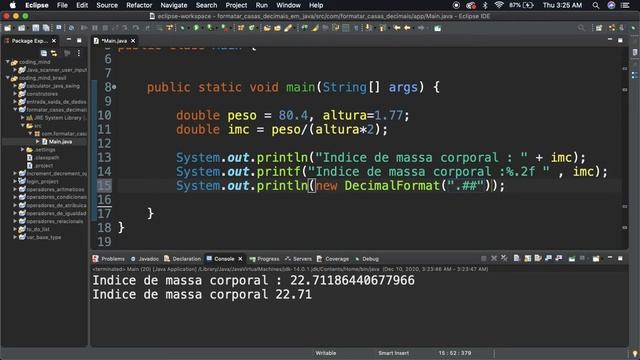Place cursor on line 11 imc calculation

tap(282, 129)
